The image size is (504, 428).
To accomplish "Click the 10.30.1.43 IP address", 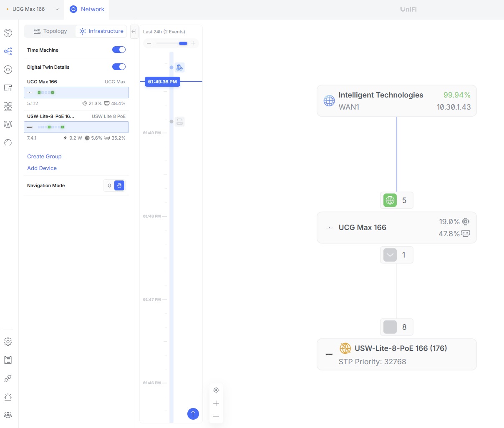I will click(x=454, y=107).
